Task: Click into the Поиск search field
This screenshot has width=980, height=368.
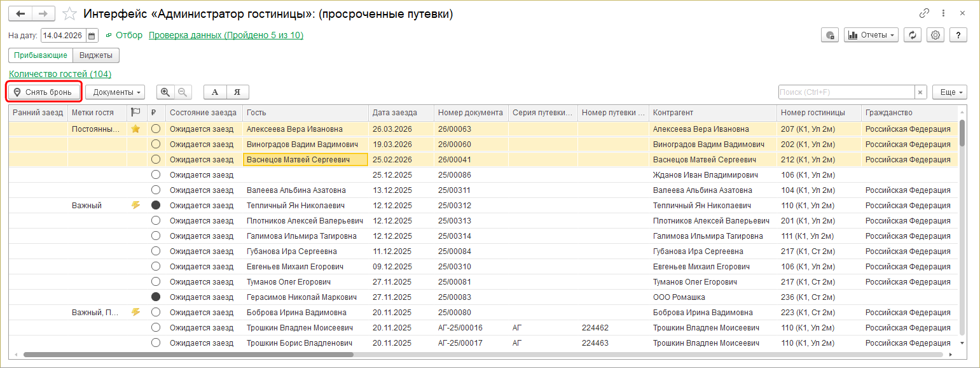Action: [846, 92]
